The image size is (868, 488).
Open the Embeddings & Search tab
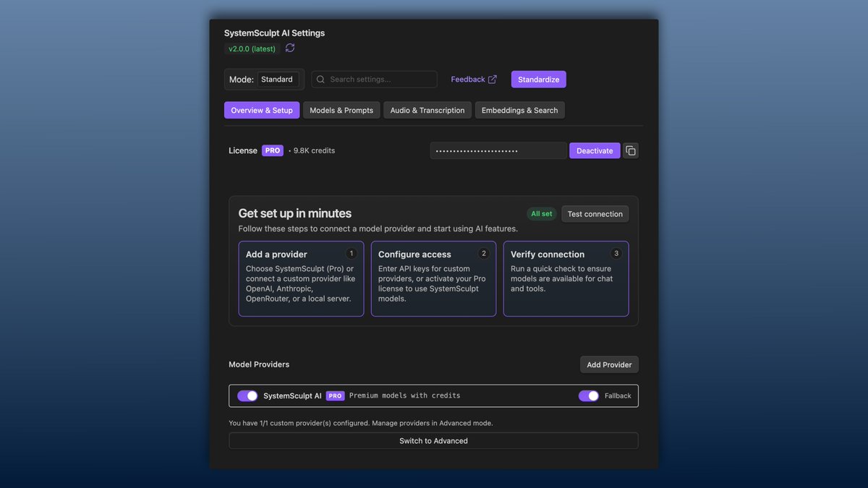click(x=520, y=110)
